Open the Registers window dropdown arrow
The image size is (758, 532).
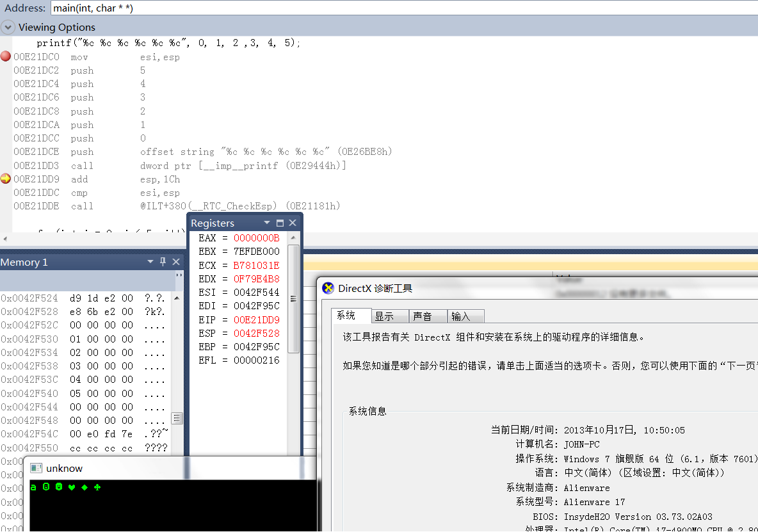point(267,223)
